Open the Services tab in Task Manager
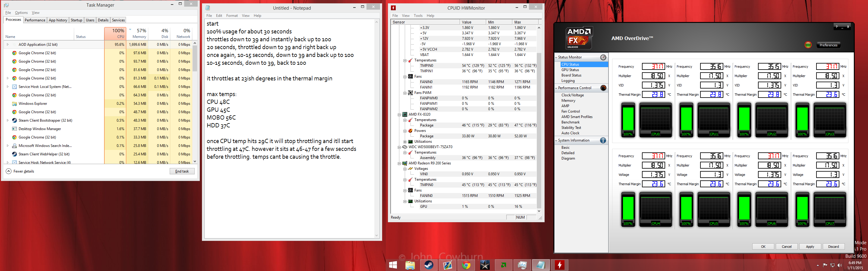 point(118,20)
